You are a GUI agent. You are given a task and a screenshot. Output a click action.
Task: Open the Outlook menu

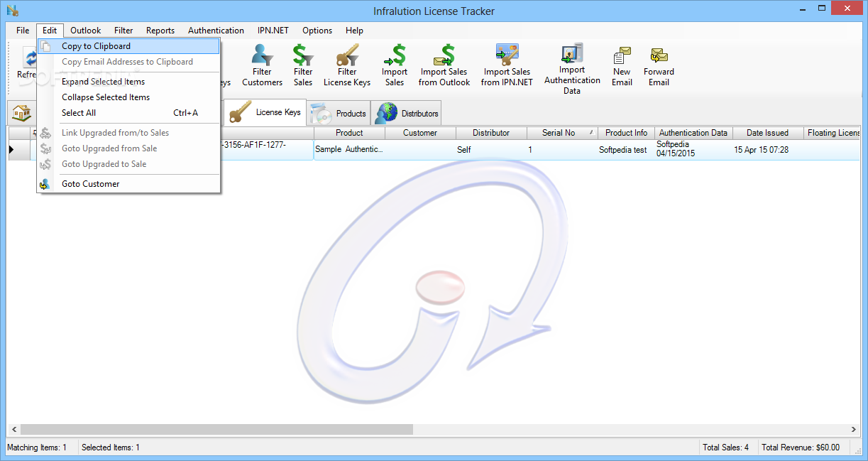pyautogui.click(x=86, y=31)
